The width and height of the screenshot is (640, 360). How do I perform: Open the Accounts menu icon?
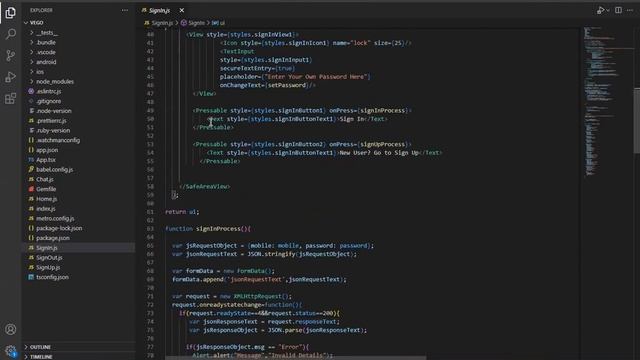click(x=11, y=329)
